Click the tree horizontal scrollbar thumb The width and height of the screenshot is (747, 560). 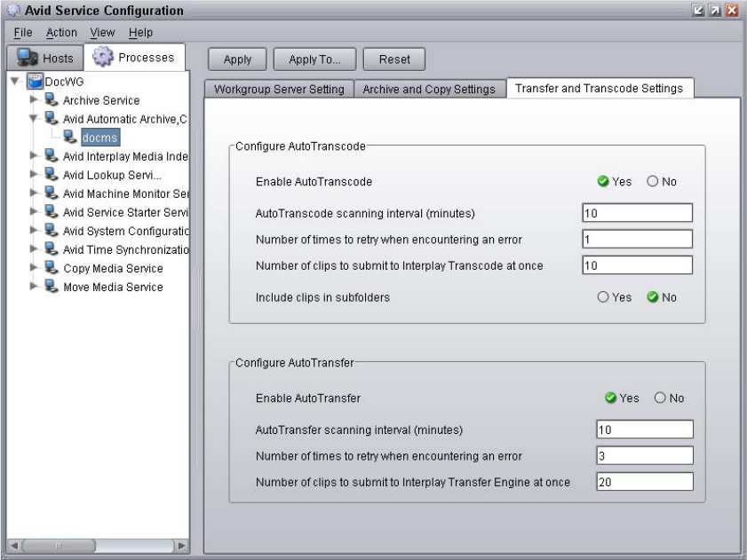click(x=58, y=545)
